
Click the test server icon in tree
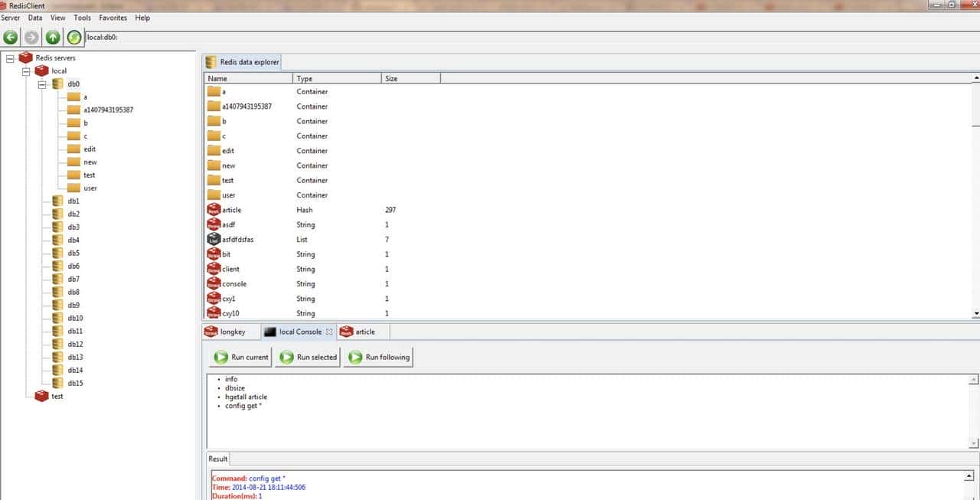point(41,396)
